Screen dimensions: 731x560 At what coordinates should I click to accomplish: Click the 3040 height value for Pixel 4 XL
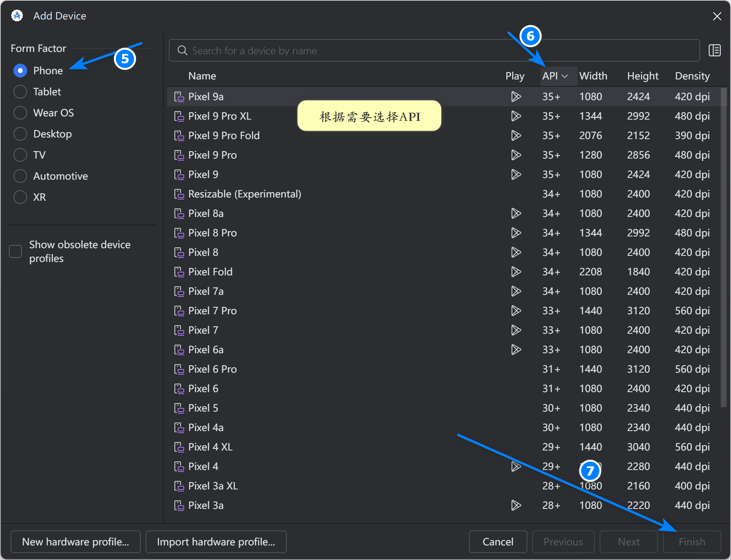pyautogui.click(x=639, y=447)
